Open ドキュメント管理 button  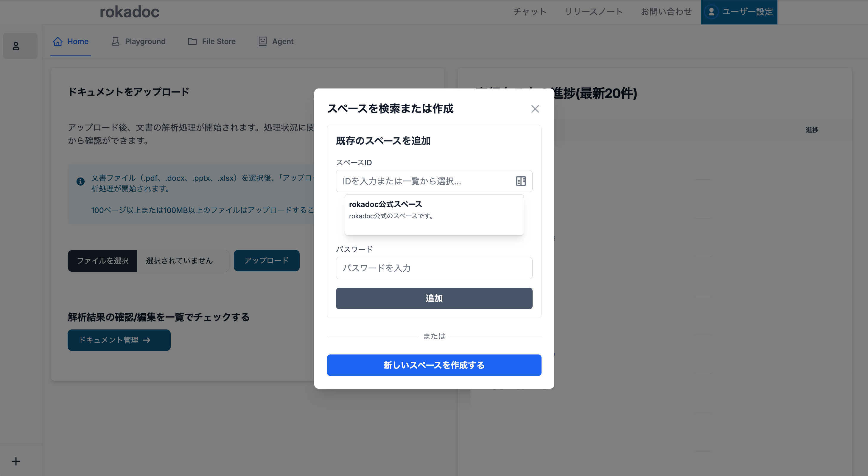[x=119, y=340]
